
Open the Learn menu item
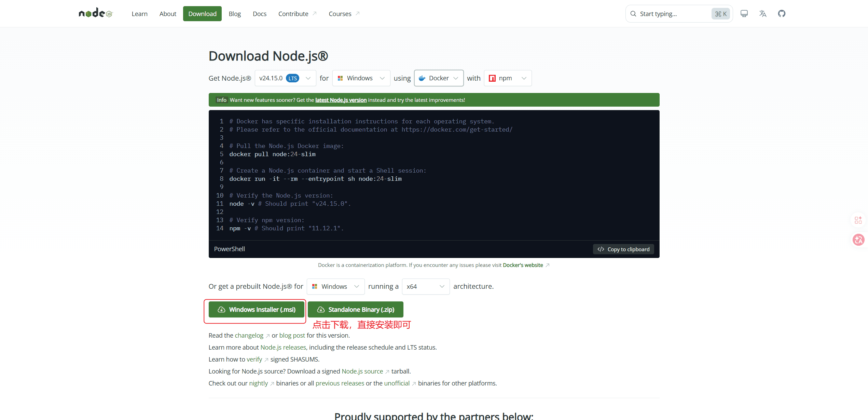(x=139, y=14)
